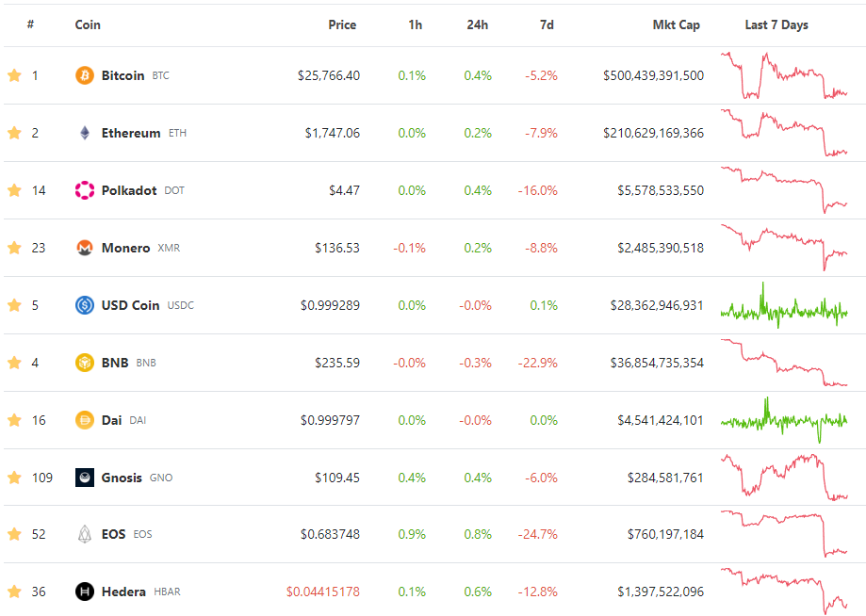Go to the Gnosis coin page

point(122,478)
